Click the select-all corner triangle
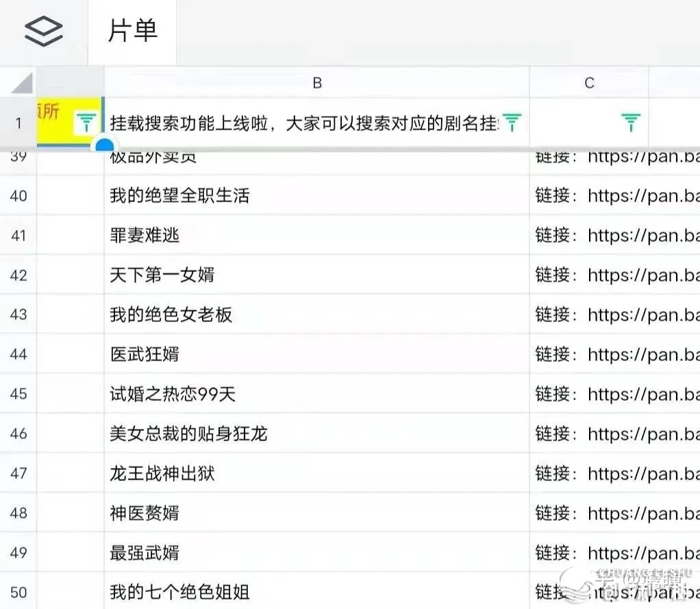The width and height of the screenshot is (700, 609). [x=21, y=83]
